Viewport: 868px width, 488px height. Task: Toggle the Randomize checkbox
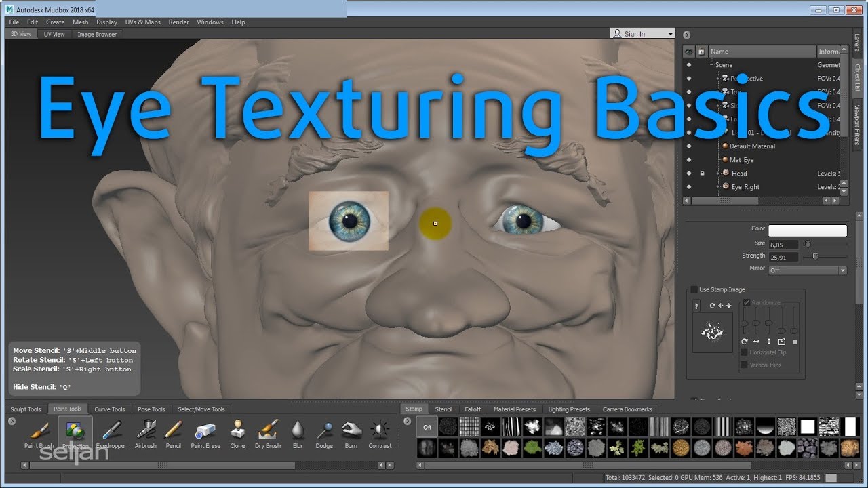(x=747, y=302)
